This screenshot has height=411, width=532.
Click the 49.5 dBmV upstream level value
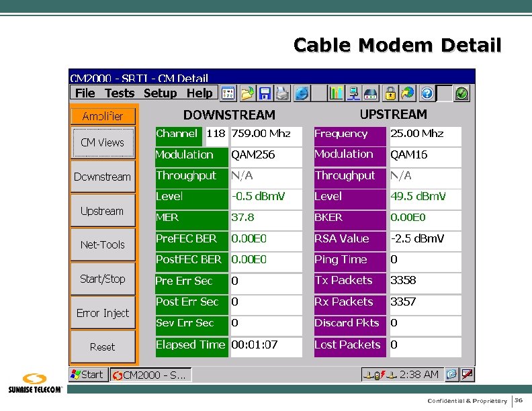[x=425, y=199]
